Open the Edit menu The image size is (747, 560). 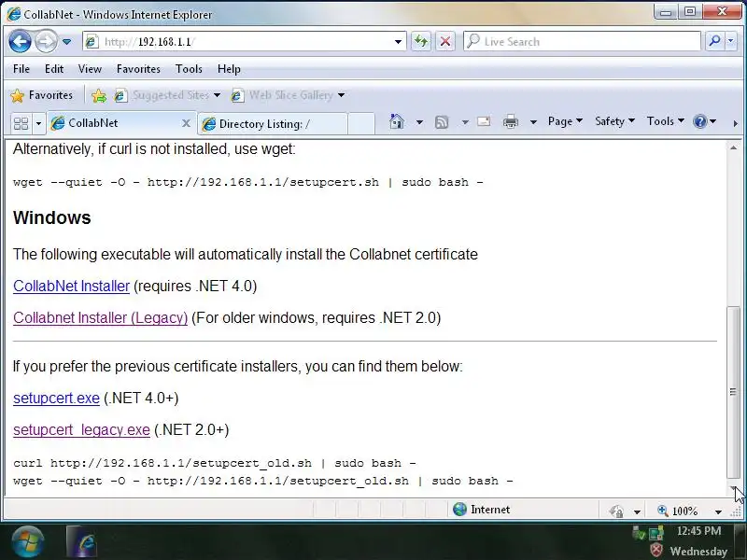click(54, 69)
